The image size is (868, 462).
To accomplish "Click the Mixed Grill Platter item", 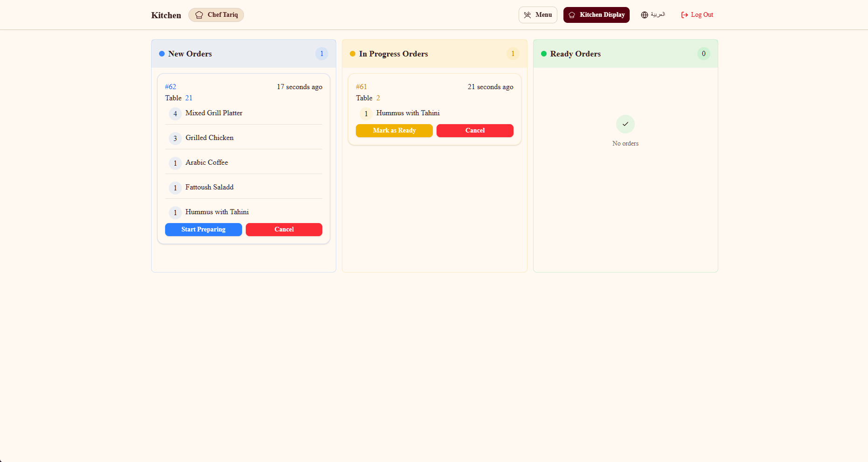I will pos(214,113).
